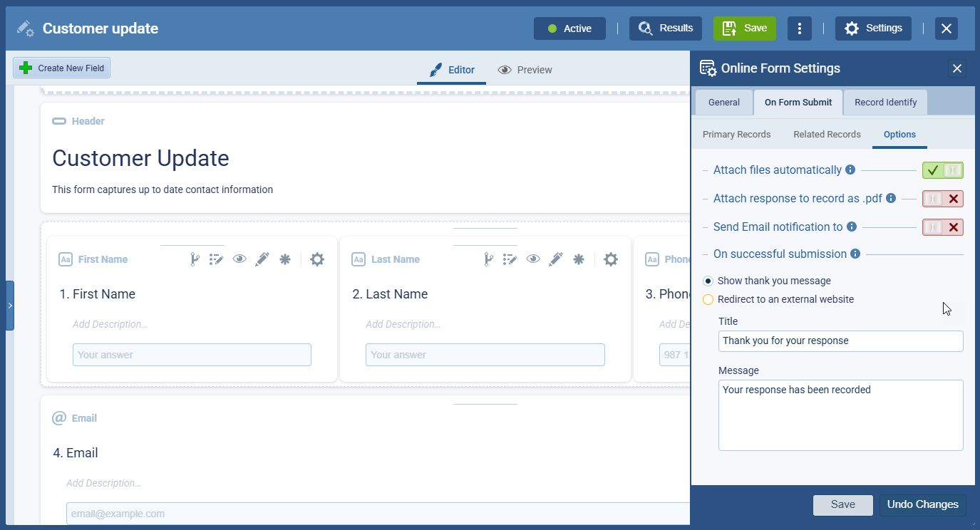Click the required asterisk icon on First Name field

point(285,260)
